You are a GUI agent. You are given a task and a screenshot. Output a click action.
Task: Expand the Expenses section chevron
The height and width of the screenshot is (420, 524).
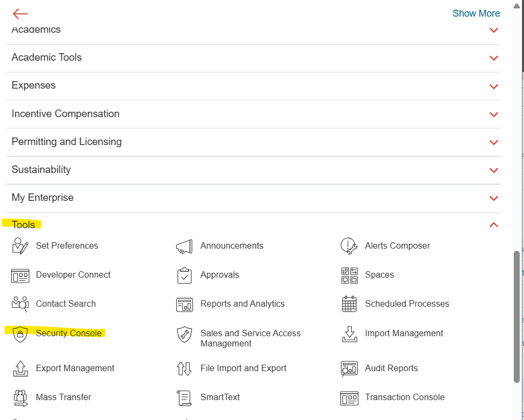click(x=494, y=86)
